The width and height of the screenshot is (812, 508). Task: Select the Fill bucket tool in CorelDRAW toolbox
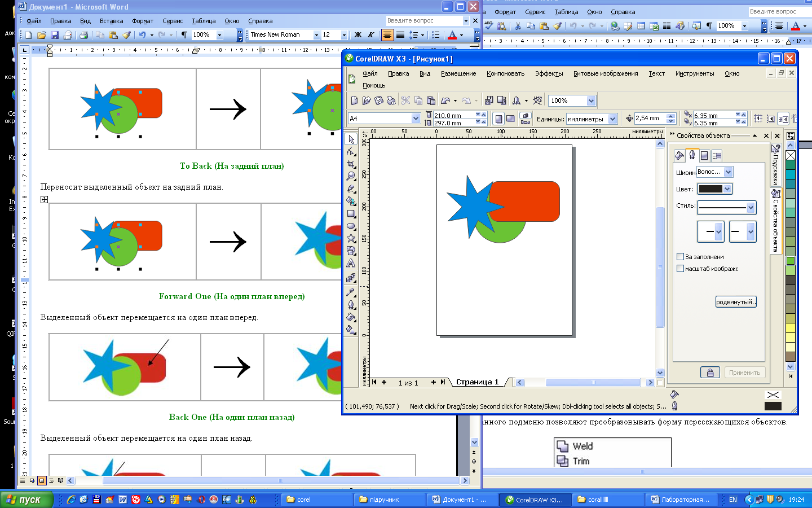(351, 317)
